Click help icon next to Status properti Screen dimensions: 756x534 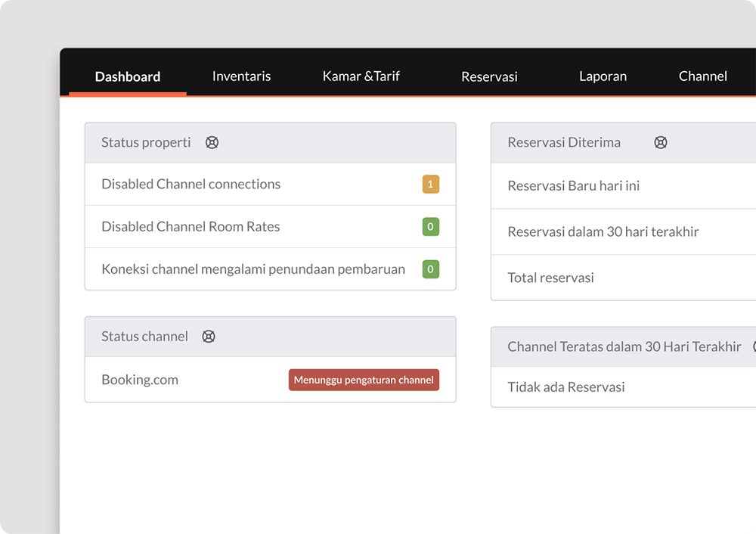[212, 142]
